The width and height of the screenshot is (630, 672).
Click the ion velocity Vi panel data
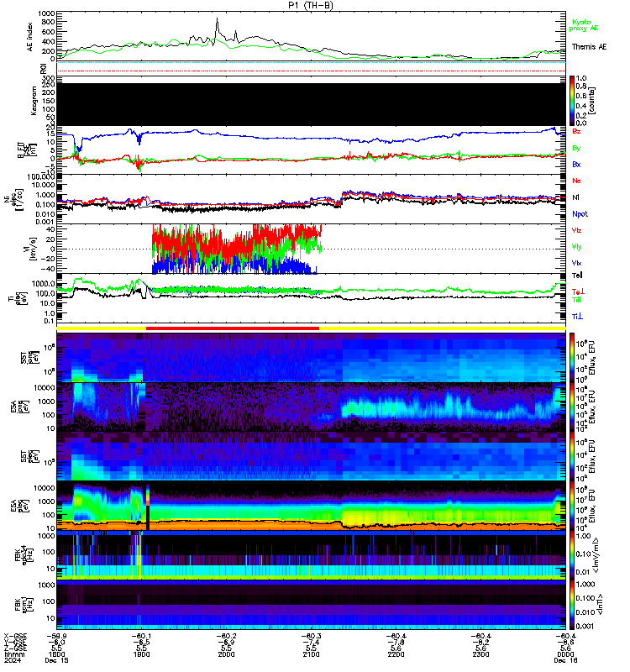click(237, 249)
